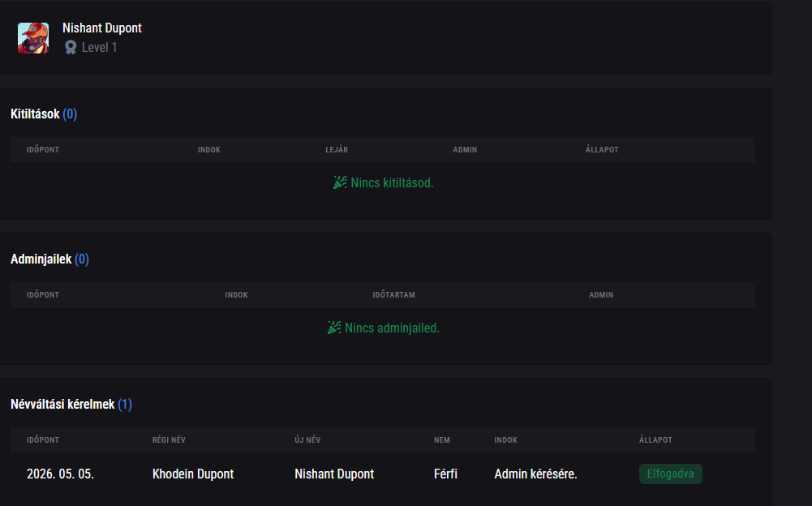The height and width of the screenshot is (506, 812).
Task: Click the new name Nishant Dupont cell
Action: 334,474
